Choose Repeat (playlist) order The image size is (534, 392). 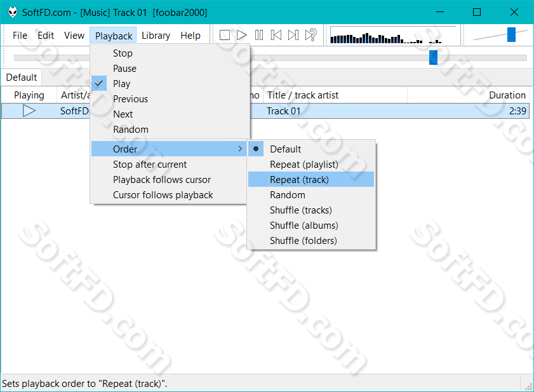tap(311, 165)
